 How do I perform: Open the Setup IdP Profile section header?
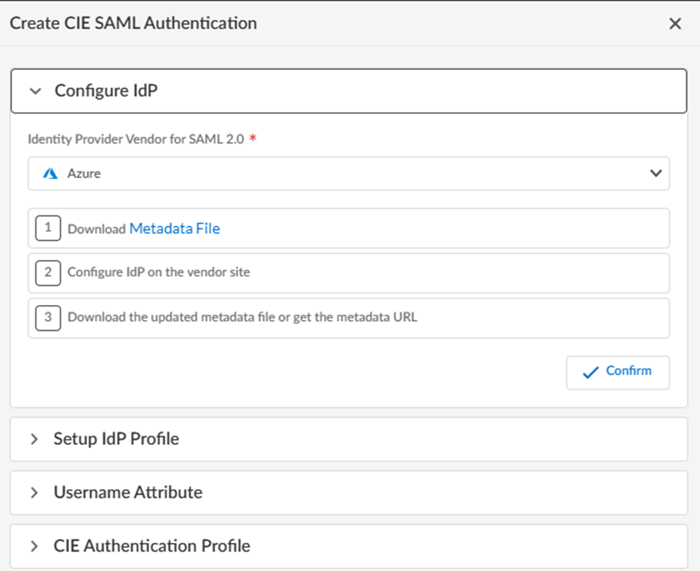point(116,439)
